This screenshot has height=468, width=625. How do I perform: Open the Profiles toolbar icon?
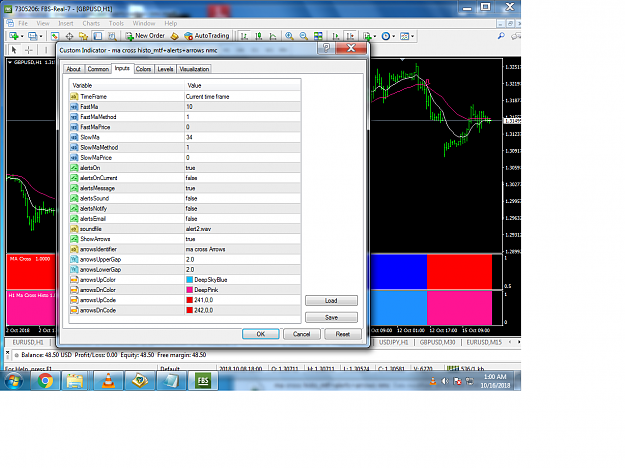33,36
